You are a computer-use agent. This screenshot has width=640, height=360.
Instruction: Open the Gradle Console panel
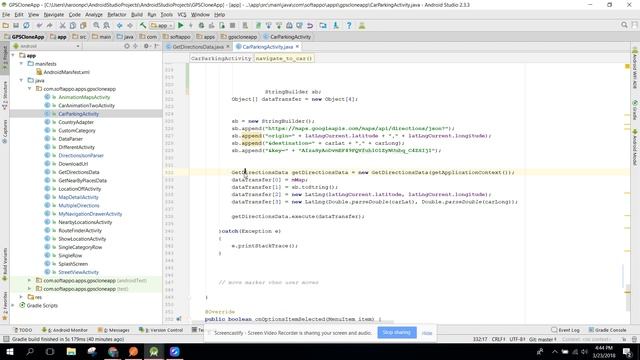click(607, 330)
